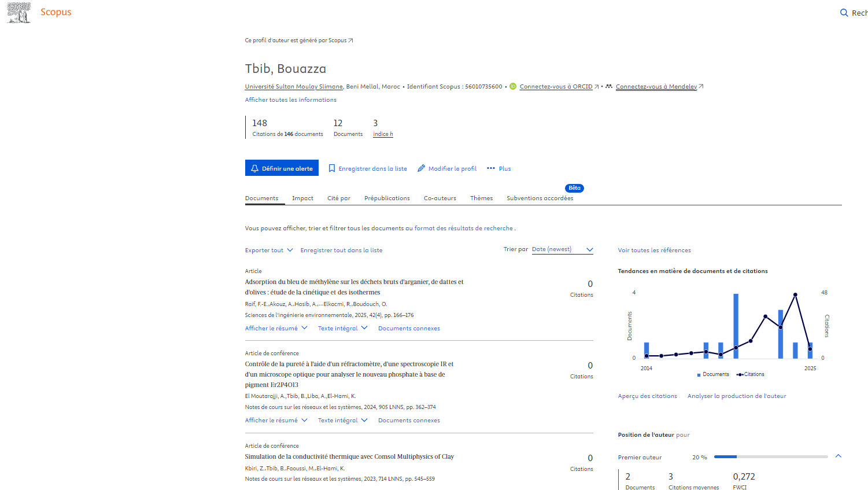
Task: Open Afficher toutes les informations link
Action: click(290, 100)
